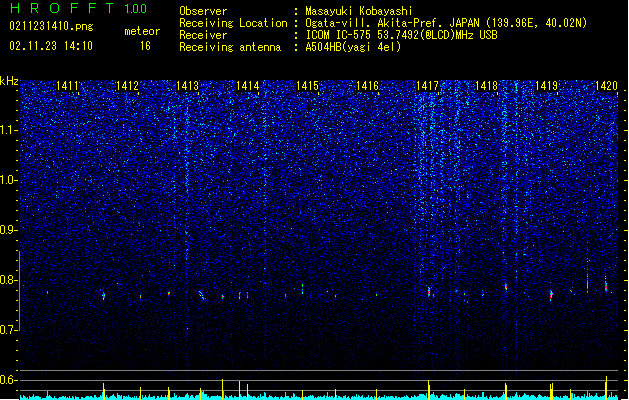
Task: Click the 1411 time marker
Action: coord(67,86)
